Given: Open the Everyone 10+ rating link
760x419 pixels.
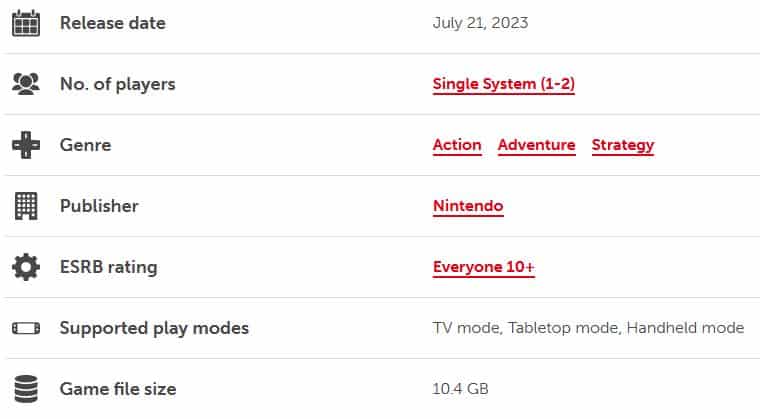Looking at the screenshot, I should (x=483, y=267).
